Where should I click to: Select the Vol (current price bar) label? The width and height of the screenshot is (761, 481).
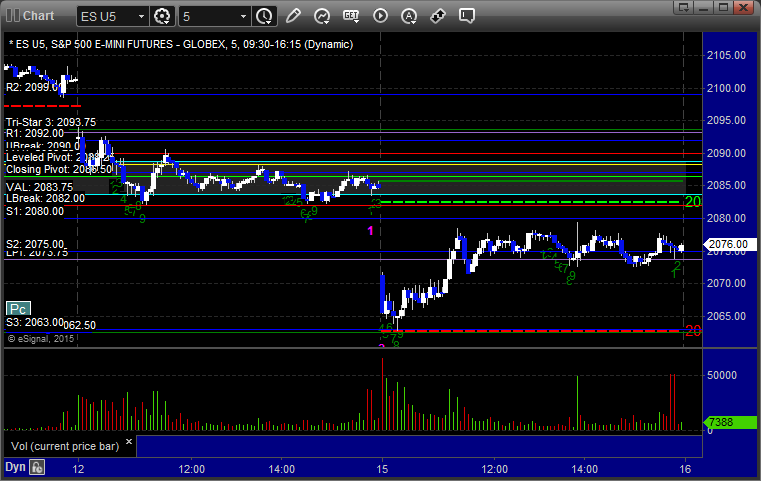65,446
